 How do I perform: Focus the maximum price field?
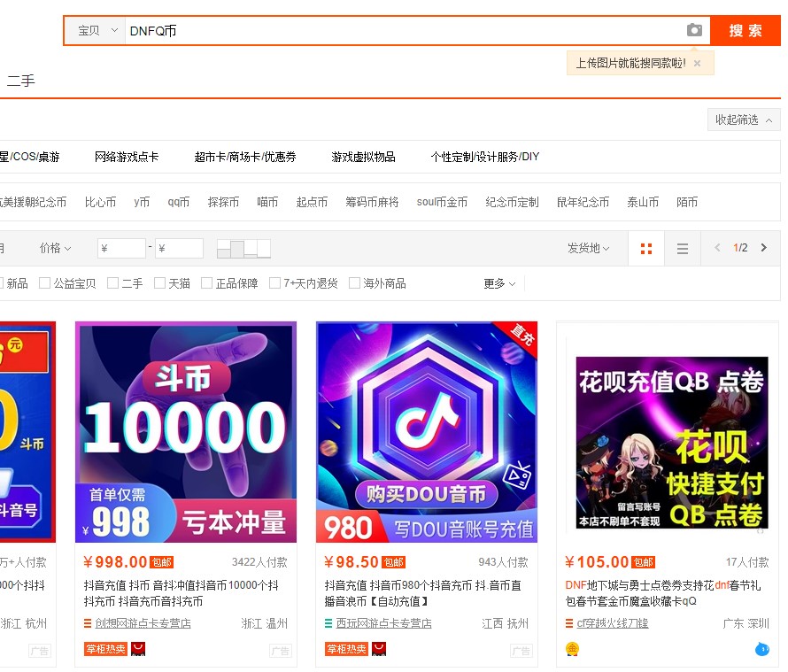pos(179,248)
